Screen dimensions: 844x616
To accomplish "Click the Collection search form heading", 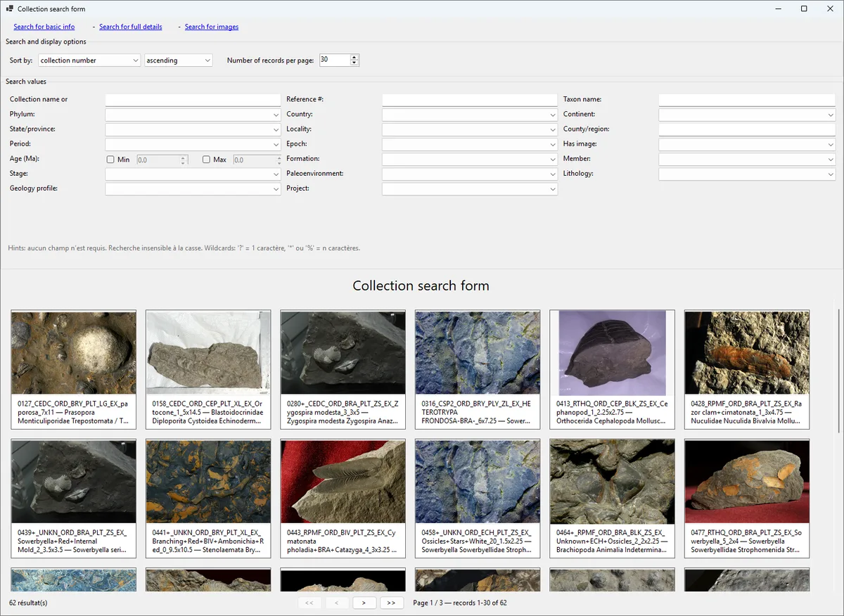I will (x=421, y=285).
